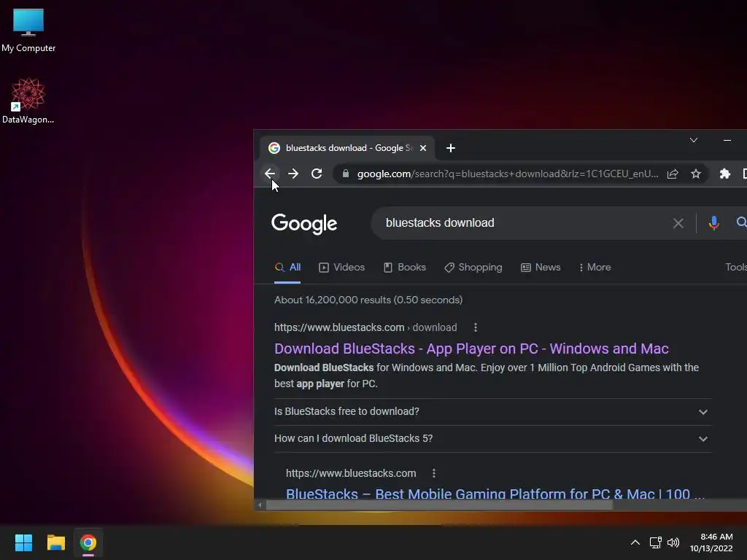The image size is (747, 560).
Task: Go back using Chrome's back arrow
Action: 270,174
